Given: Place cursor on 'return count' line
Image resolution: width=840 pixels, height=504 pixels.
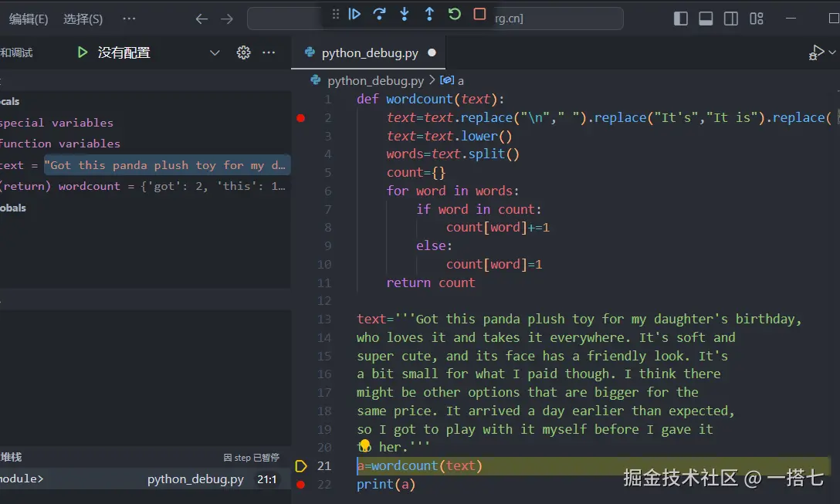Looking at the screenshot, I should 430,282.
